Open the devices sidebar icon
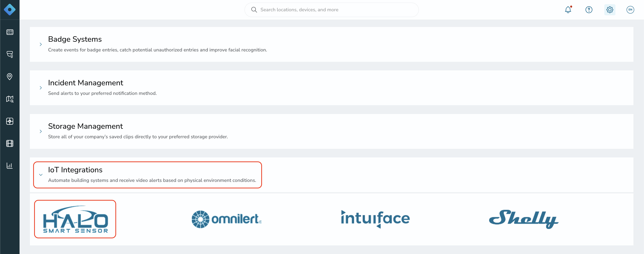 point(10,54)
